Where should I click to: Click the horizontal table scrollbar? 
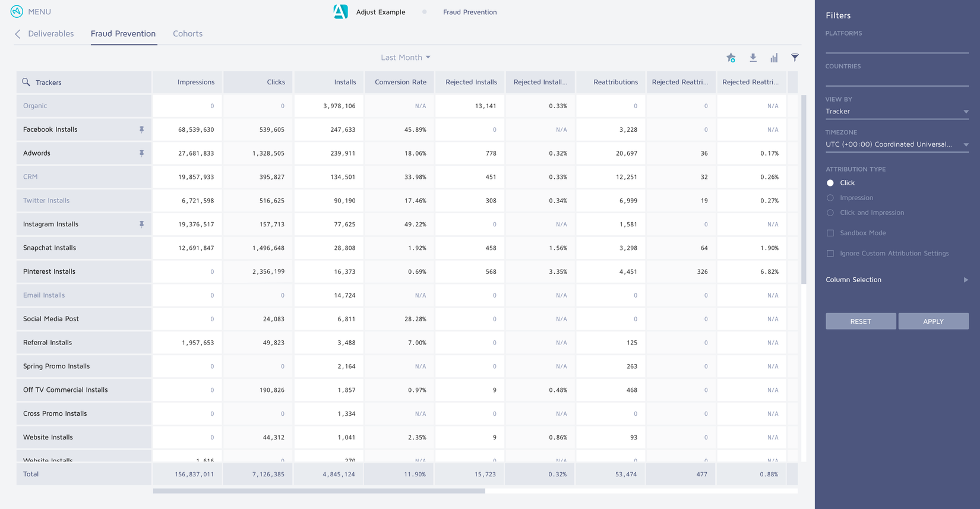point(319,491)
